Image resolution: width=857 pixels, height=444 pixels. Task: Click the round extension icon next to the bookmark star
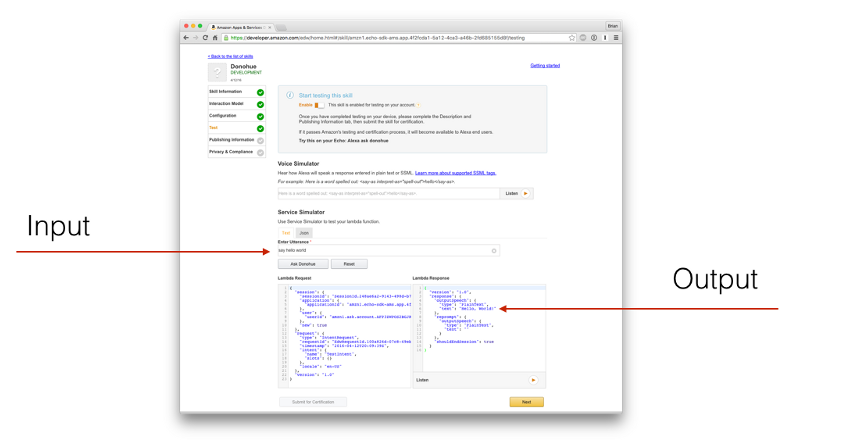pyautogui.click(x=583, y=38)
